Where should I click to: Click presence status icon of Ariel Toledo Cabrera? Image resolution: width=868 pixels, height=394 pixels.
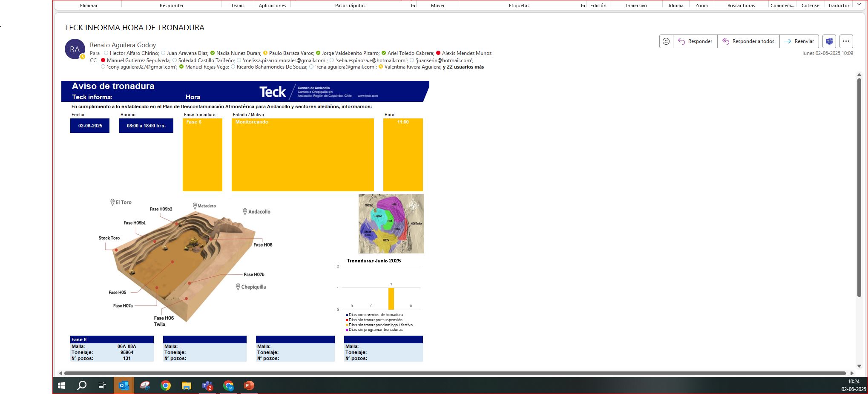pos(384,53)
